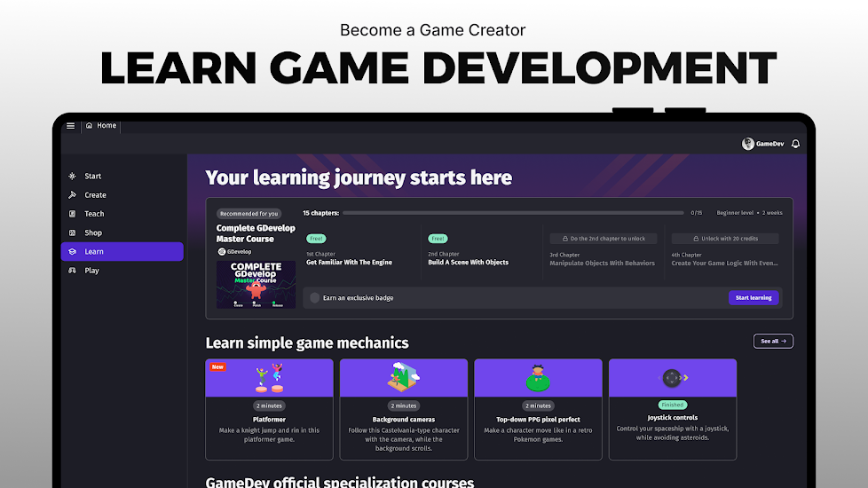Open chapter Get Familiar With The Engine

click(x=349, y=263)
